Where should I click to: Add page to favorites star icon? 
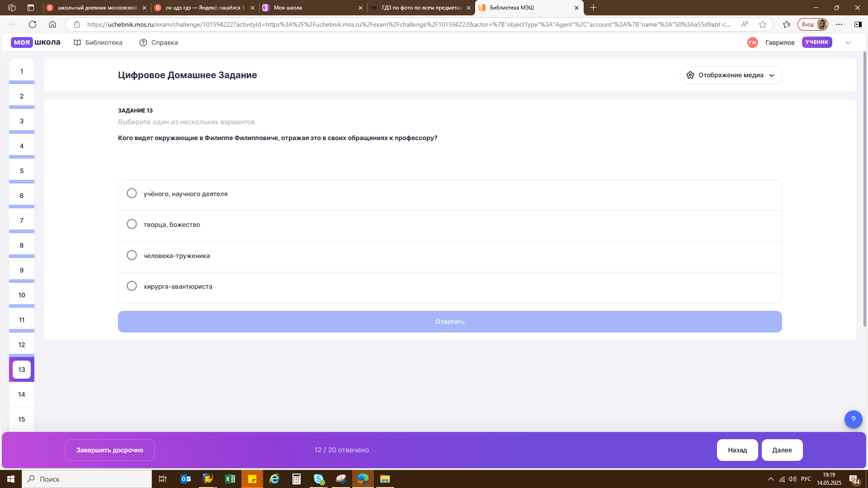click(x=763, y=24)
